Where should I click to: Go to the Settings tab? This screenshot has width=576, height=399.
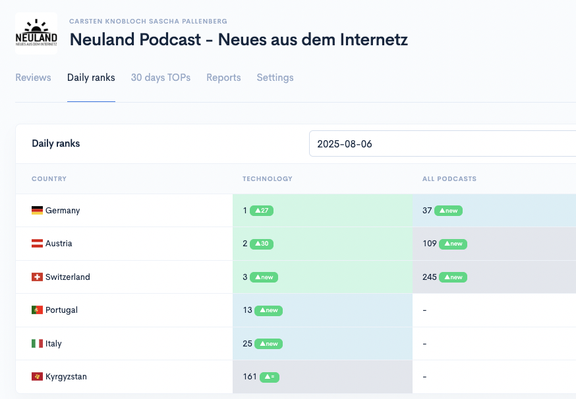click(x=275, y=78)
